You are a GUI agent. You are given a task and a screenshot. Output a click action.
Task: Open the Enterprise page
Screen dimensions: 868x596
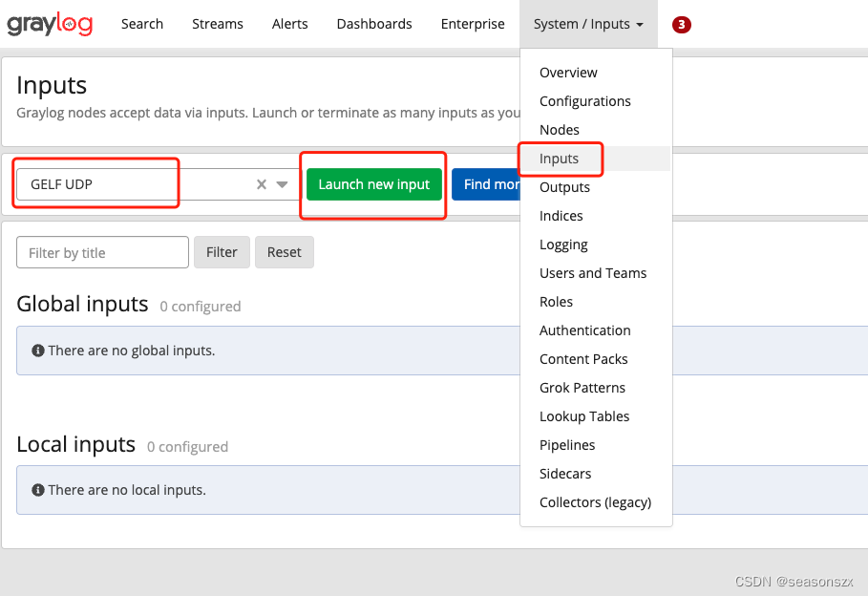click(x=473, y=24)
